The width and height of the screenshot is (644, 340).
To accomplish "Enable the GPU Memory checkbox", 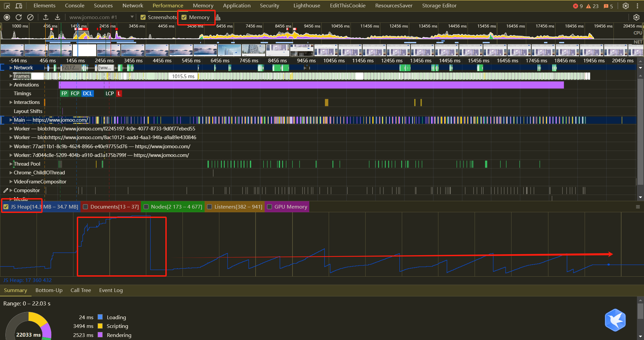I will tap(270, 207).
